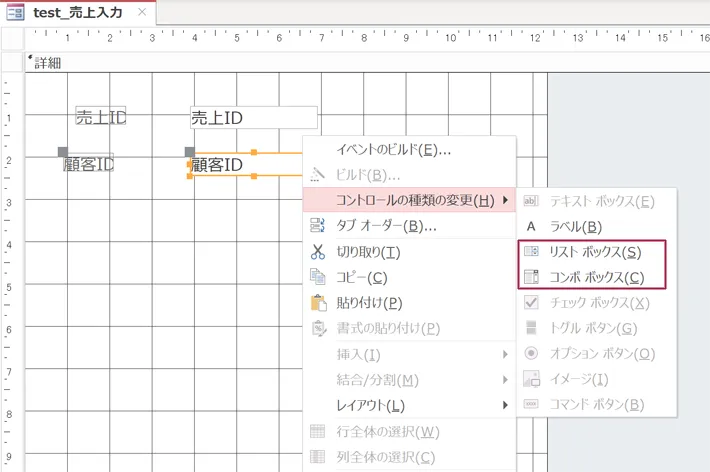Expand コントロールの種類の変更 submenu

(x=408, y=201)
